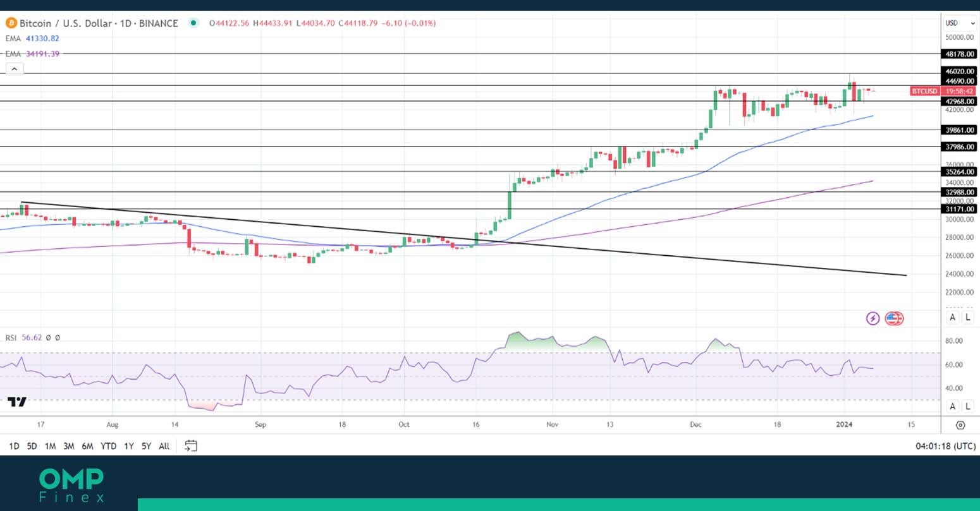
Task: Click the green market status dot
Action: (x=193, y=23)
